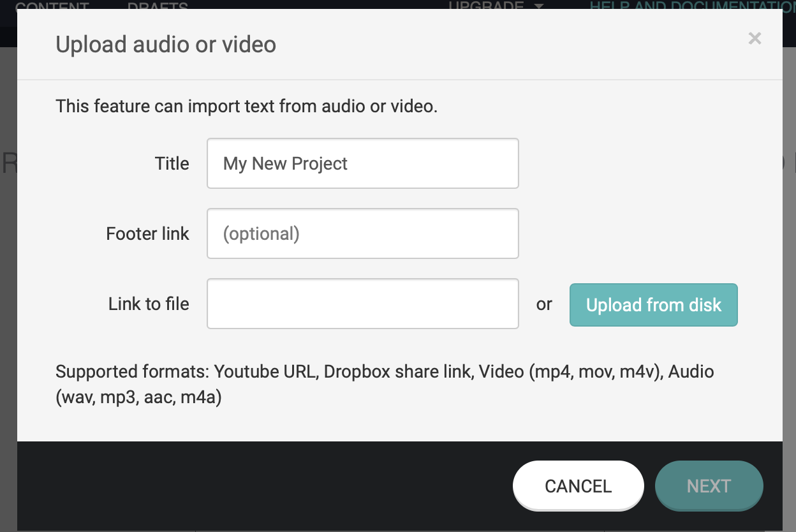This screenshot has width=796, height=532.
Task: Click the Upload audio or video heading
Action: (166, 45)
